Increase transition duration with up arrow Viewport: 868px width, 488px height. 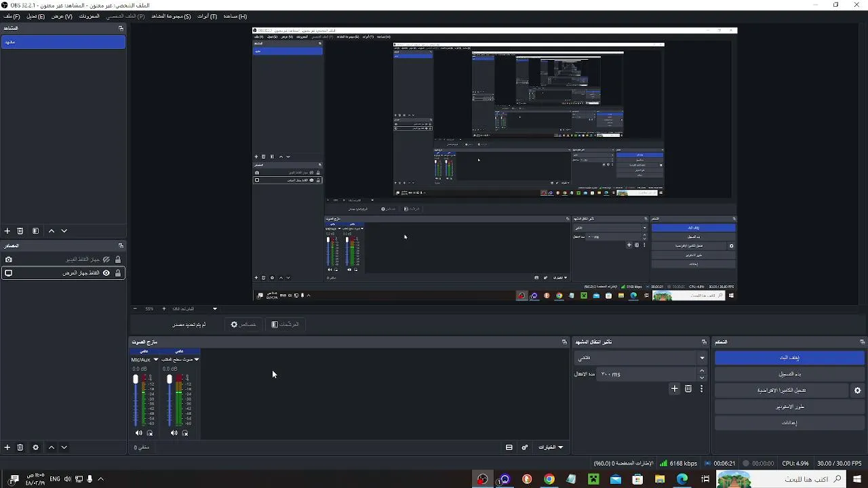[x=702, y=371]
